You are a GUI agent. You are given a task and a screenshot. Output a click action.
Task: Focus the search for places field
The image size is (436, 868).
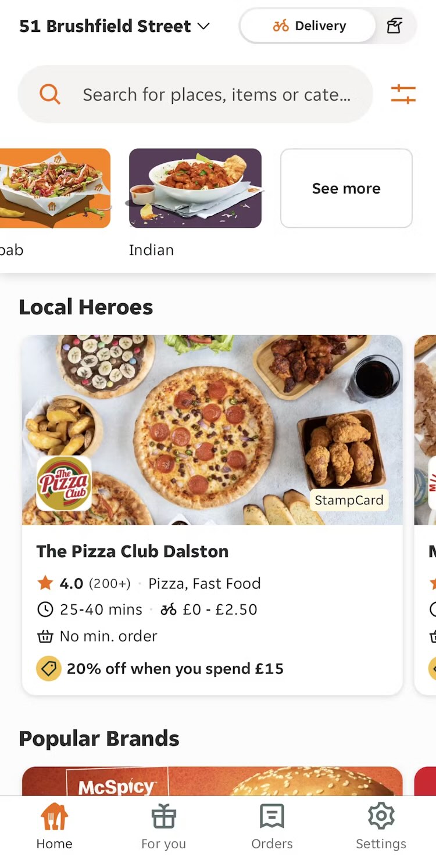(216, 95)
